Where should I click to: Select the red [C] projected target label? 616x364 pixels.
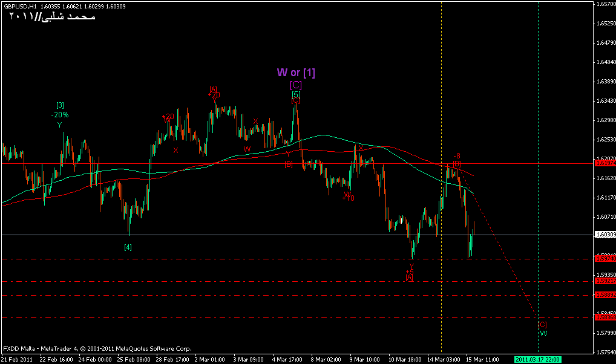[x=542, y=325]
